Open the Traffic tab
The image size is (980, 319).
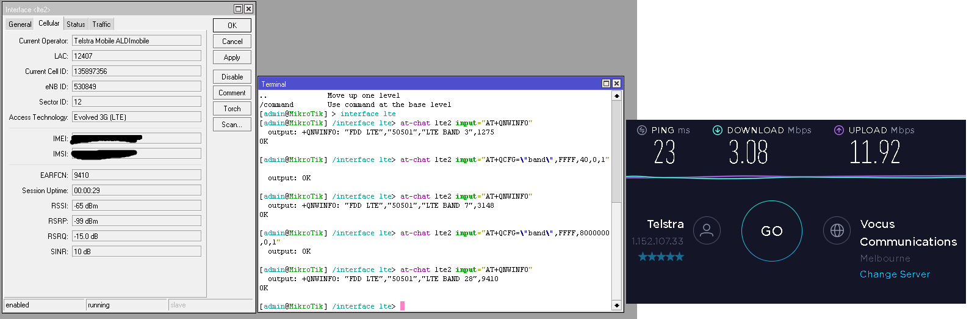point(101,24)
